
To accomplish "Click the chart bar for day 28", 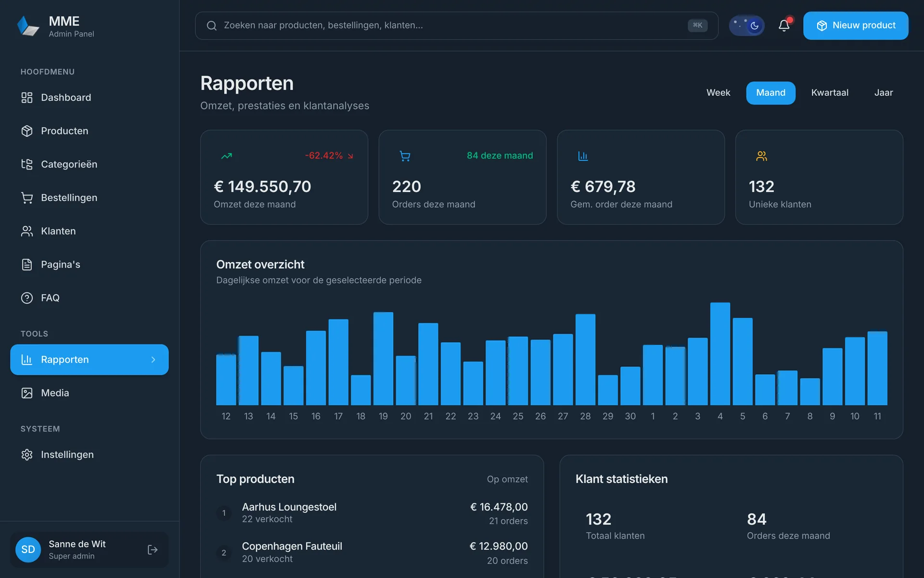I will click(585, 359).
